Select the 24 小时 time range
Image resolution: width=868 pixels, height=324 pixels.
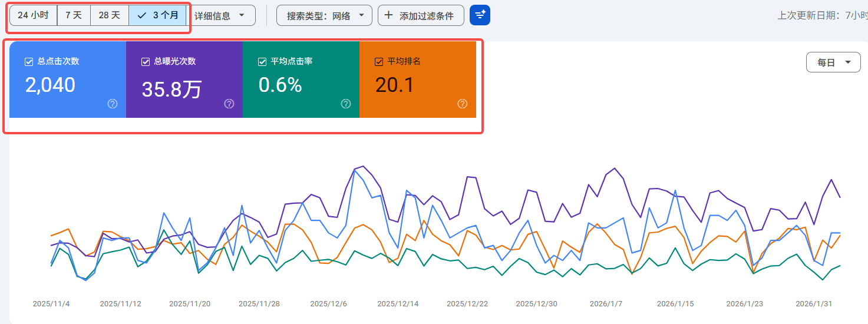coord(33,15)
